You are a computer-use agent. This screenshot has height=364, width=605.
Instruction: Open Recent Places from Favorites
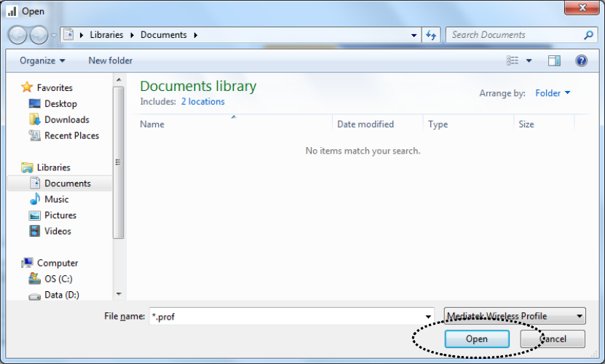coord(72,135)
